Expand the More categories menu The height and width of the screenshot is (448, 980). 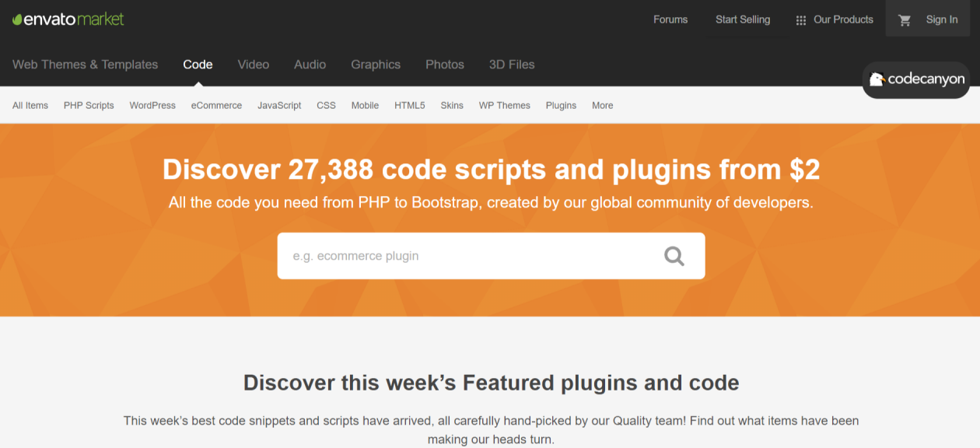603,105
